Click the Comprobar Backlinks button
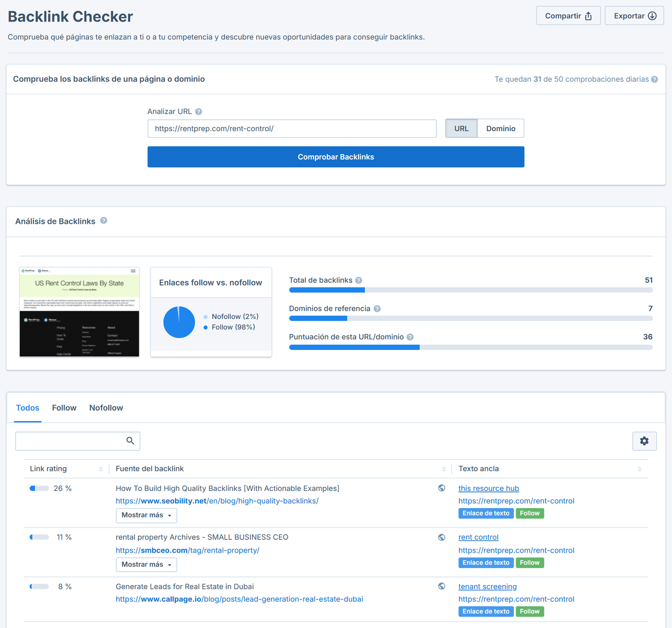The width and height of the screenshot is (672, 628). (x=336, y=157)
